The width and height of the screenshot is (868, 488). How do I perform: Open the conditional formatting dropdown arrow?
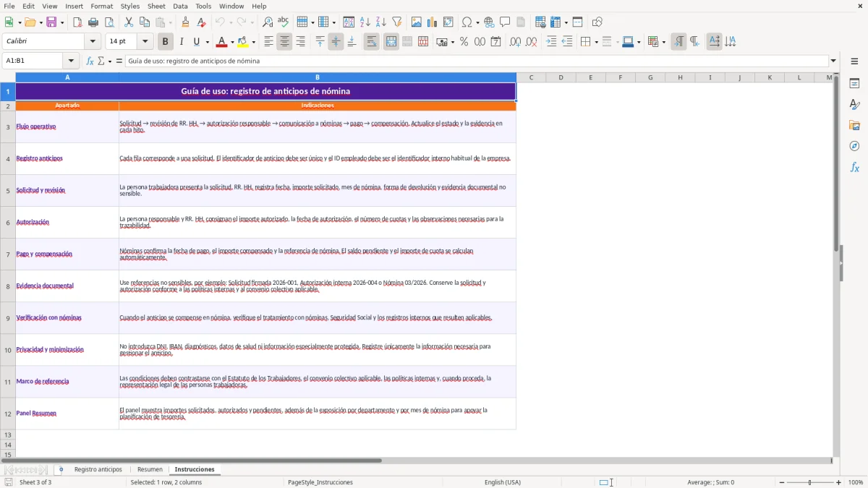pos(663,42)
